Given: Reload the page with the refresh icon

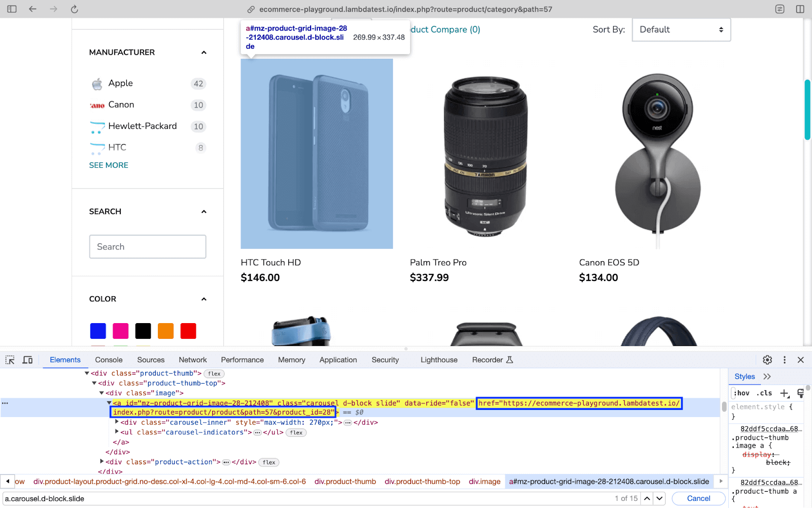Looking at the screenshot, I should click(74, 9).
